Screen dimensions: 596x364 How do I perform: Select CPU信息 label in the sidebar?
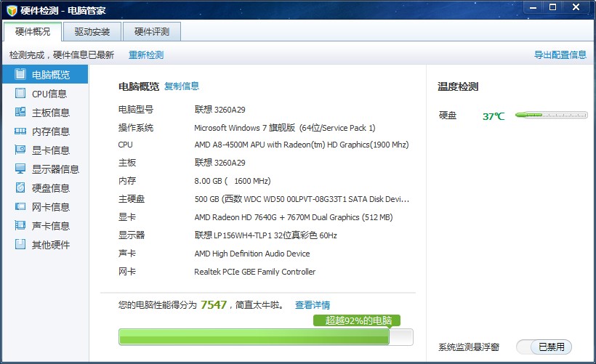pyautogui.click(x=49, y=94)
